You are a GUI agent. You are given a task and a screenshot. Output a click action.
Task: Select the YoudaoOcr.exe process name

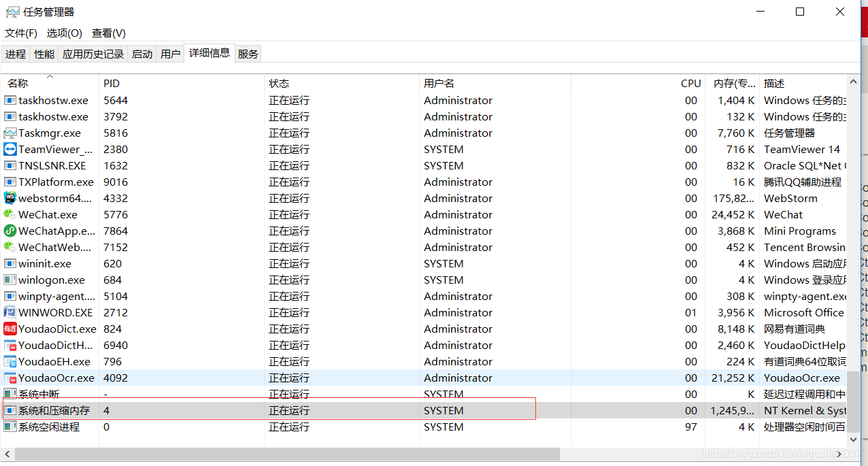(x=56, y=378)
